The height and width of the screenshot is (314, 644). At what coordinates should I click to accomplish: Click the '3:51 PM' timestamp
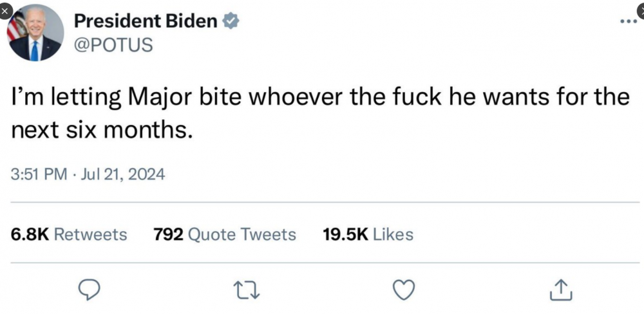pos(39,174)
